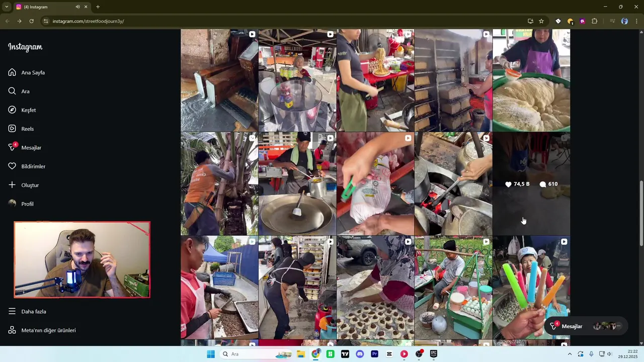Open the browser extensions puzzle icon
Viewport: 644px width, 362px height.
point(594,21)
